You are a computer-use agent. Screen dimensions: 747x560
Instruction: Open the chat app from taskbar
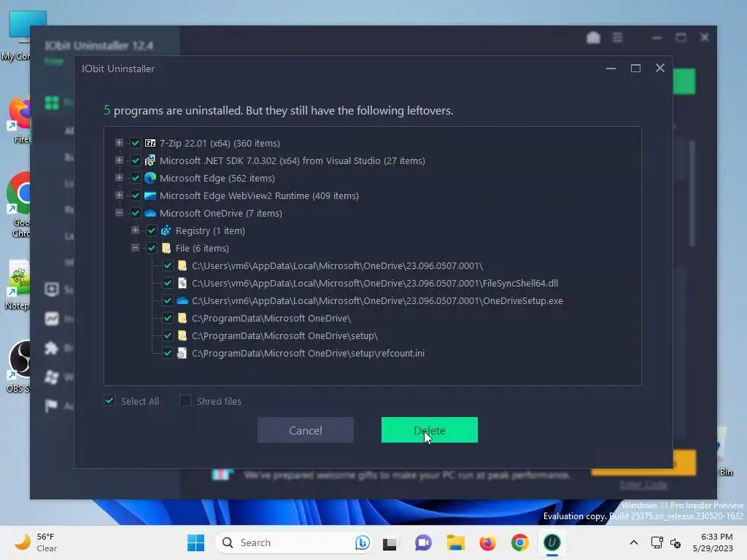coord(423,542)
